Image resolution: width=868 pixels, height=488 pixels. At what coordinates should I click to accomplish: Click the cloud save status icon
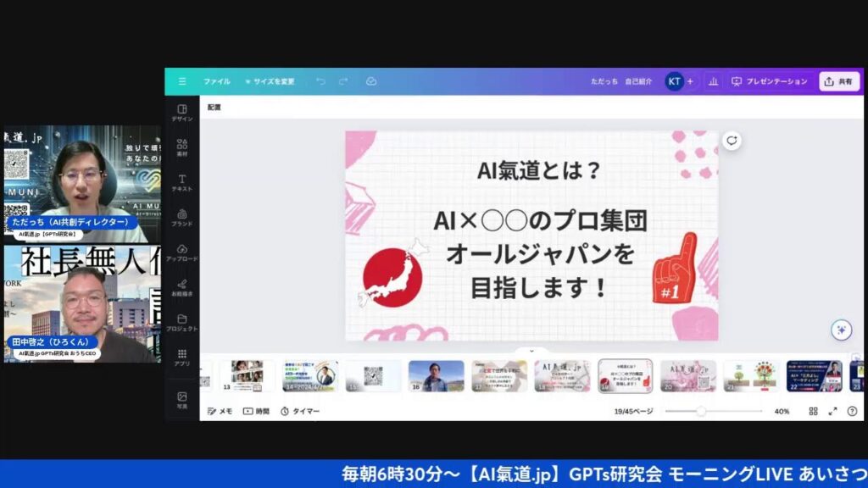(x=370, y=81)
